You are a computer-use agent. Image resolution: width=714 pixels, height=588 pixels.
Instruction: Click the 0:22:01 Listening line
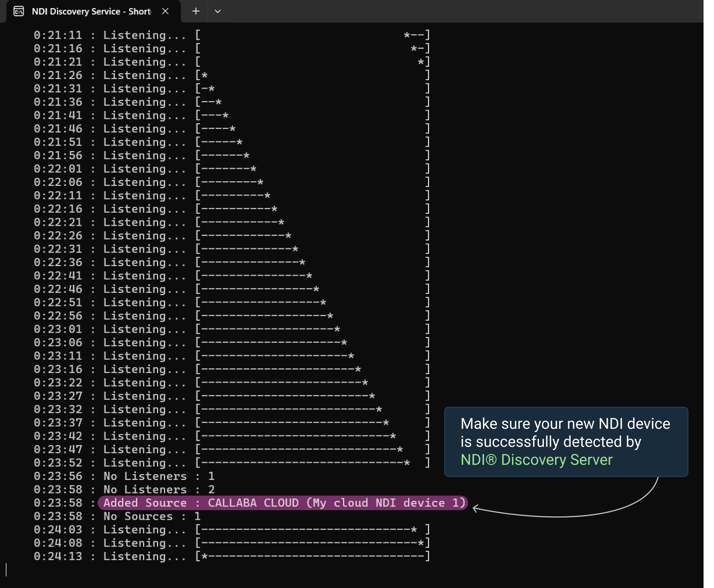[x=232, y=169]
